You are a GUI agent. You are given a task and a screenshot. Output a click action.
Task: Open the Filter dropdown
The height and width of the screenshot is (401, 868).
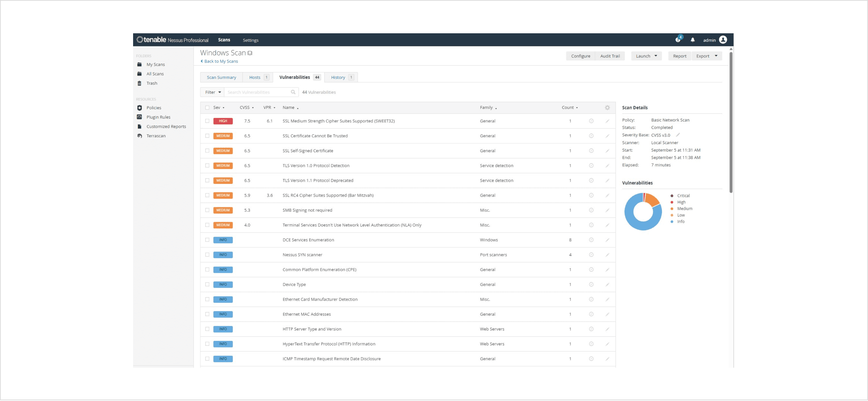click(213, 92)
